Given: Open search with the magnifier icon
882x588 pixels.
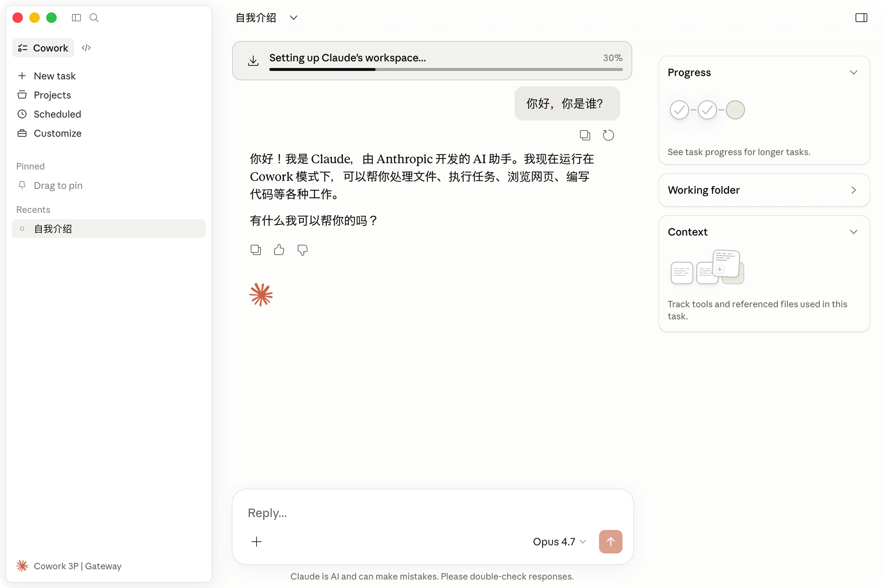Looking at the screenshot, I should click(94, 18).
